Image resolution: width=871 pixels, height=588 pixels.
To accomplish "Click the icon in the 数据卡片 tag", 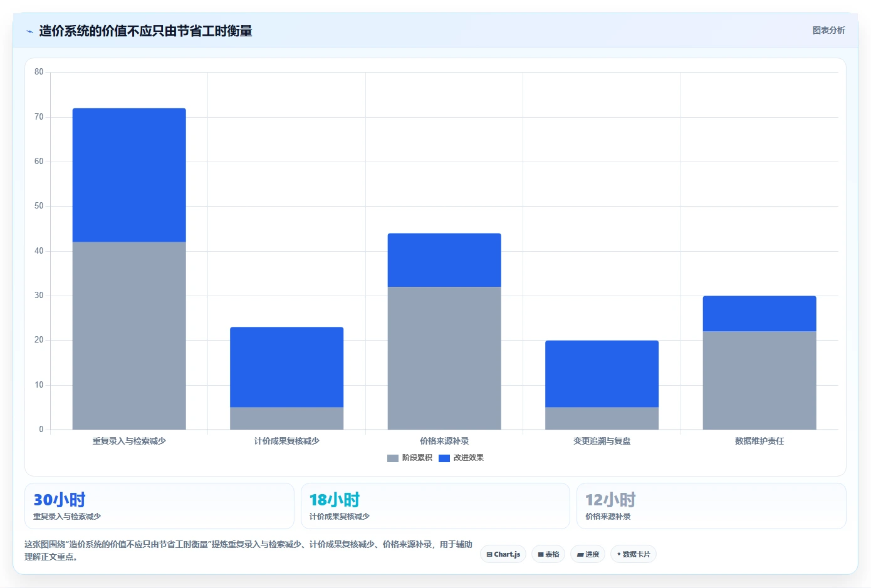I will click(x=618, y=554).
